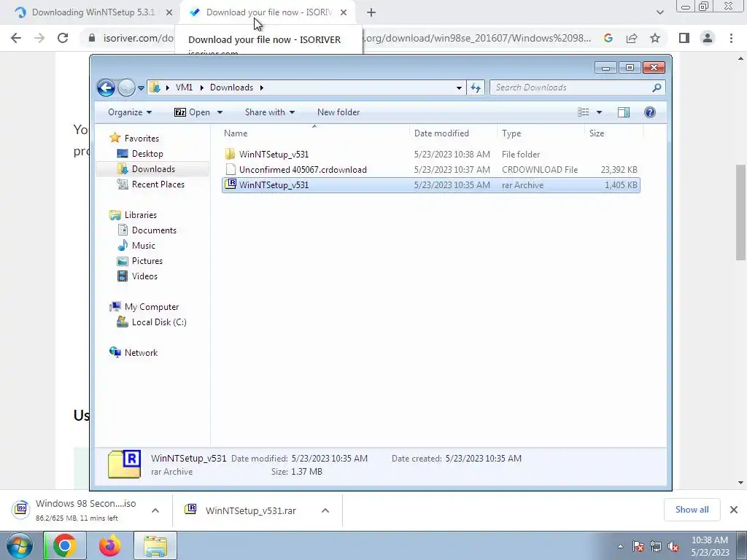Select Desktop in Favorites
The width and height of the screenshot is (747, 560).
[147, 154]
